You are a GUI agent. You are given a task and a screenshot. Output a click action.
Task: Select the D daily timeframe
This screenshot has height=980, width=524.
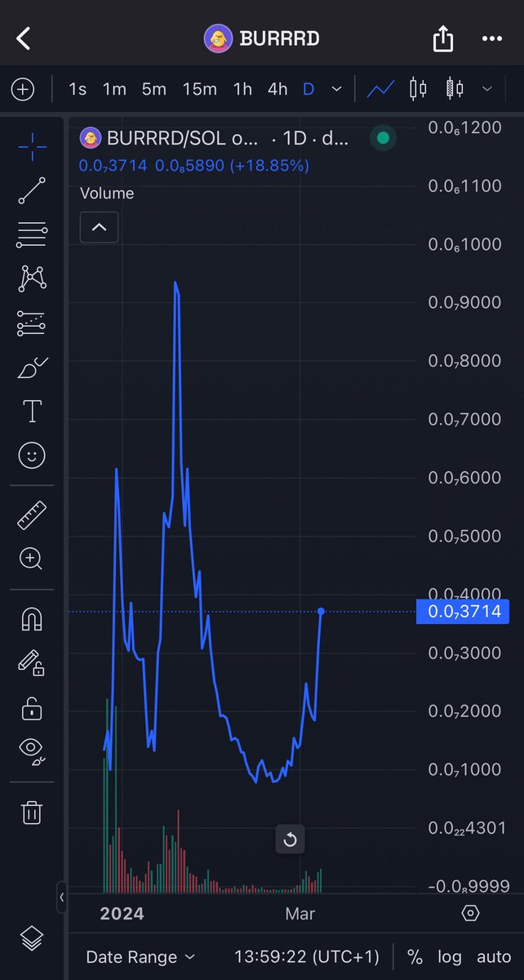click(x=309, y=89)
